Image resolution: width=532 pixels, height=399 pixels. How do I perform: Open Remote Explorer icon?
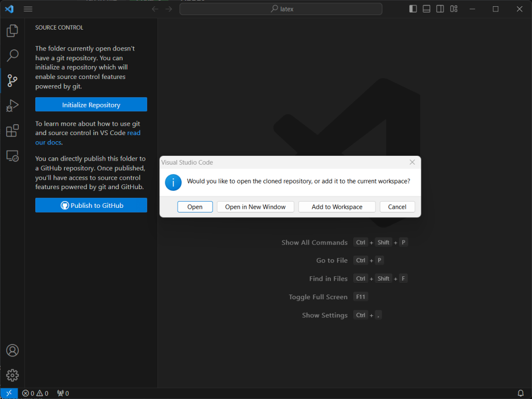[x=12, y=155]
